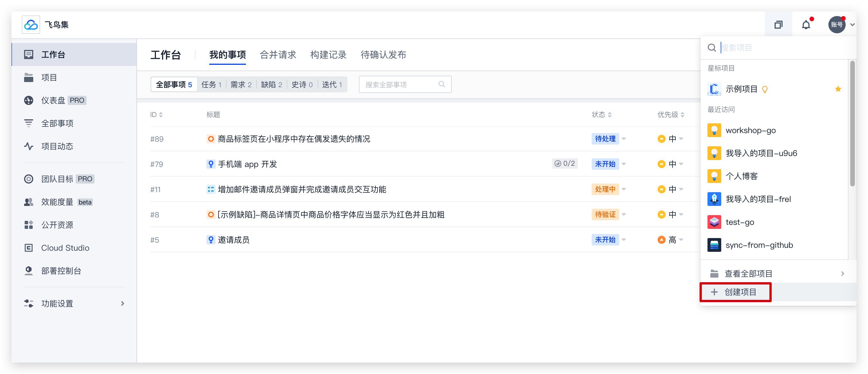Open 仪表盘 PRO in the sidebar
Image resolution: width=868 pixels, height=374 pixels.
74,100
